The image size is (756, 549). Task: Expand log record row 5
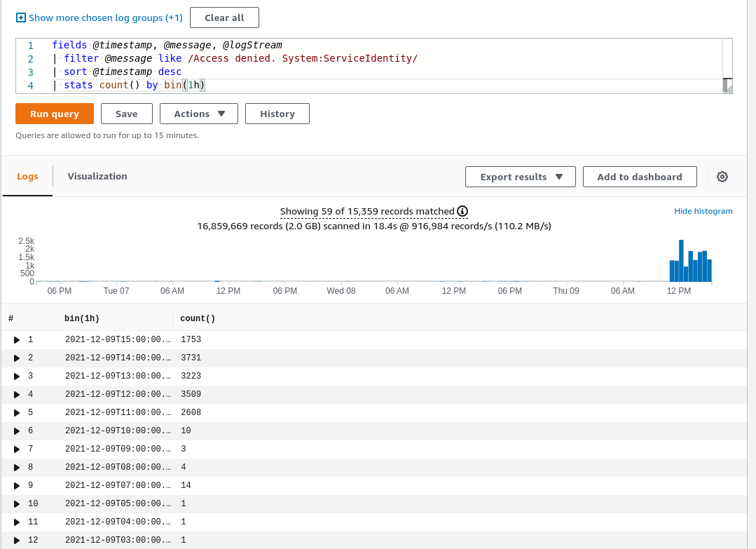tap(17, 412)
